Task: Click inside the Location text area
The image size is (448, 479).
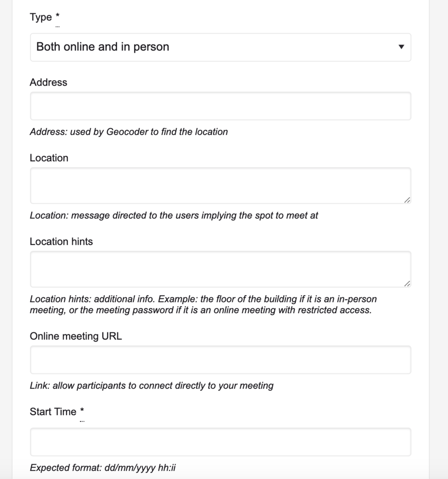Action: [x=220, y=185]
